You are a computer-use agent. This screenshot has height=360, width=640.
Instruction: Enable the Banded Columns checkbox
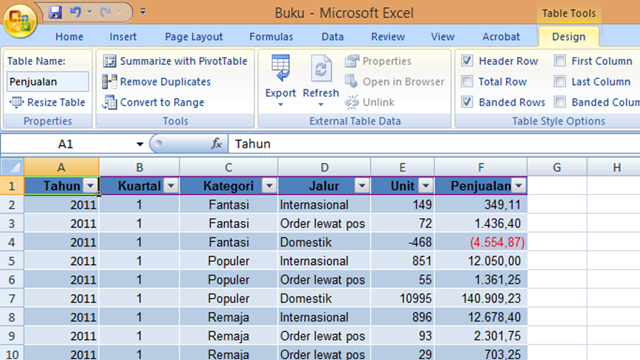(x=560, y=102)
